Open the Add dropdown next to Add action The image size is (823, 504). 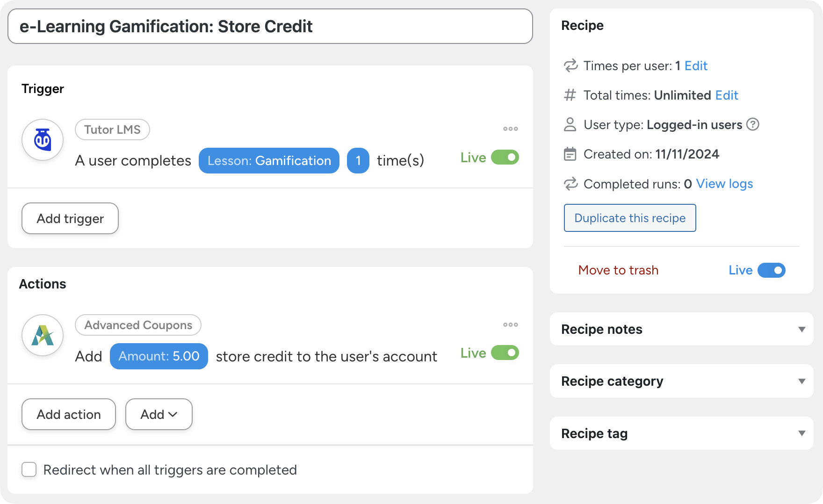159,414
